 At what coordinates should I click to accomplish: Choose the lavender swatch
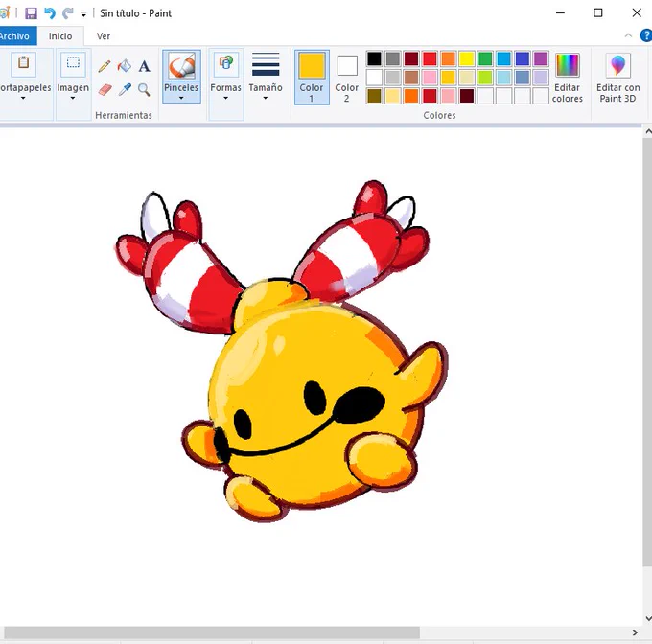[x=541, y=78]
